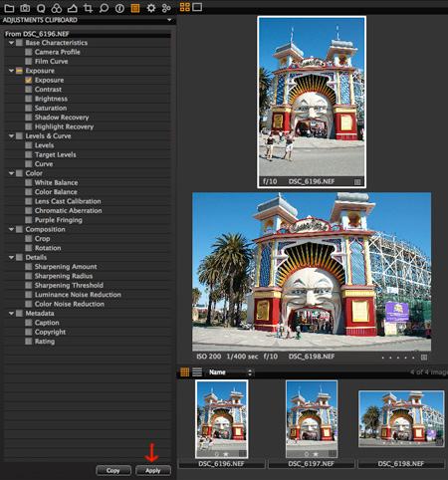Switch browser to grid thumbnail view
448x480 pixels.
pos(184,372)
